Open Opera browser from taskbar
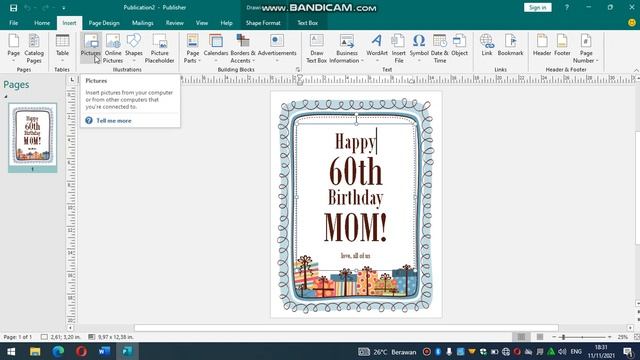Screen dimensions: 640x360 tap(81, 351)
